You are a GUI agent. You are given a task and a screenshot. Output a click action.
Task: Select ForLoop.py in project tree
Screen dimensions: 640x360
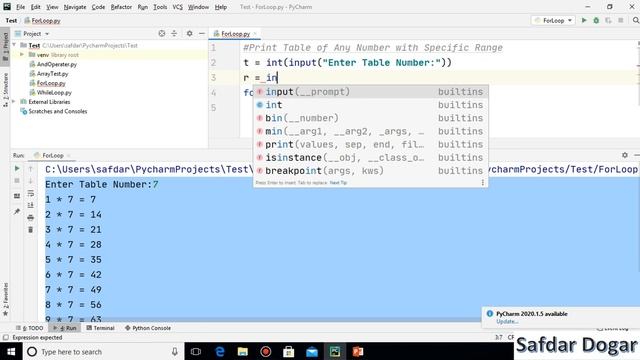coord(51,83)
